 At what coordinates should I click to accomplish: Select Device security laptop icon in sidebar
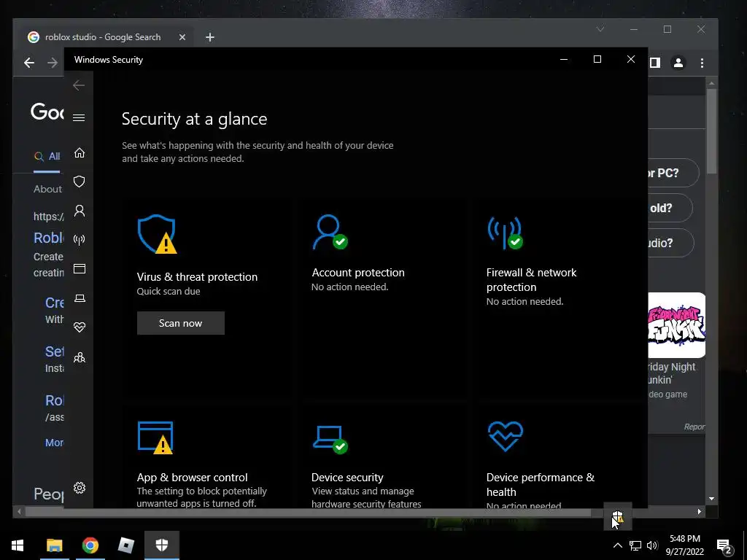tap(80, 298)
